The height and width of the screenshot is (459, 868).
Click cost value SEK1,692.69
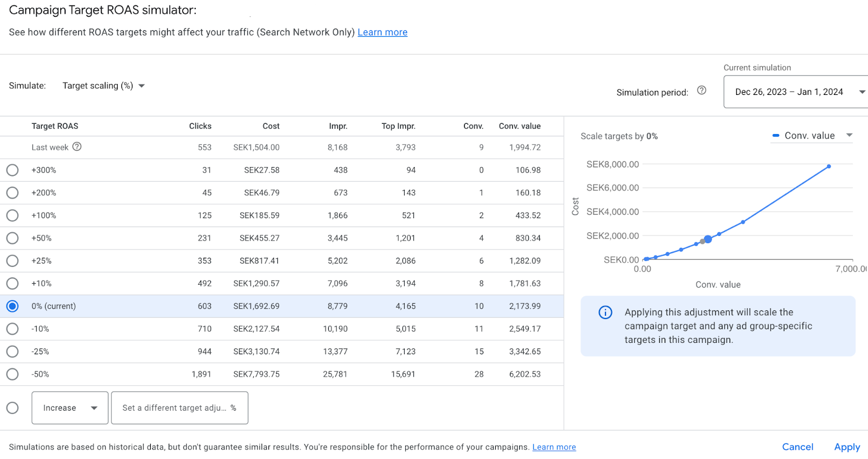click(257, 307)
